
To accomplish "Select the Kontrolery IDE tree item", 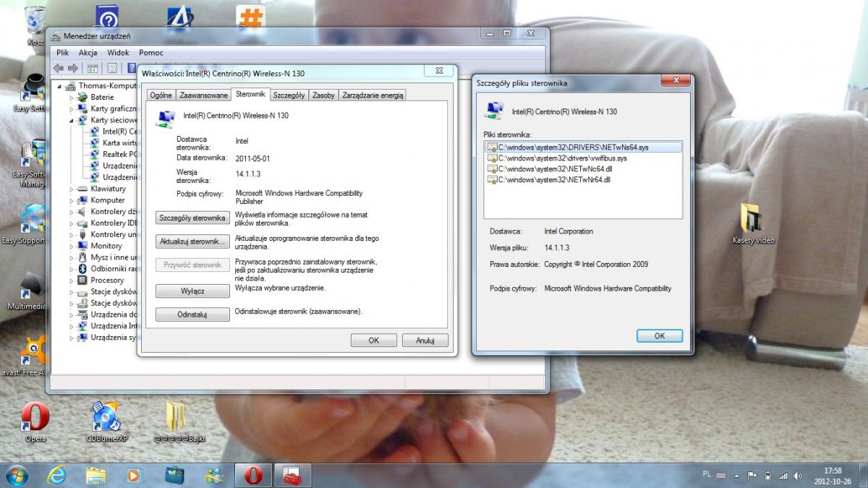I will point(107,223).
